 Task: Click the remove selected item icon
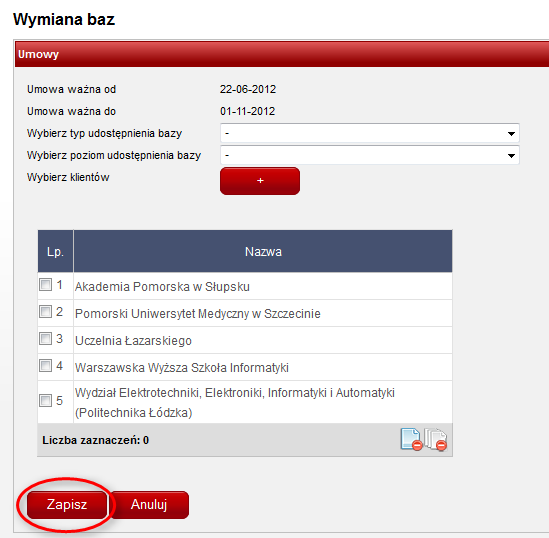pos(411,439)
